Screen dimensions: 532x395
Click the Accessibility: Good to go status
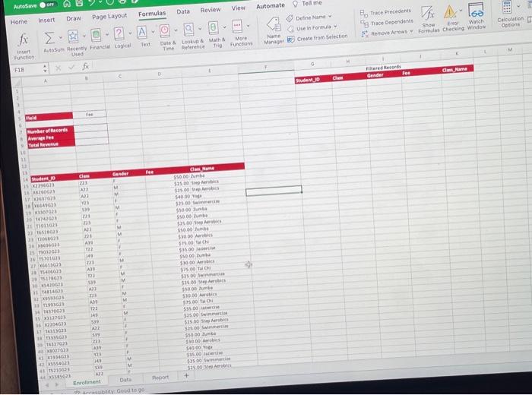pyautogui.click(x=110, y=391)
